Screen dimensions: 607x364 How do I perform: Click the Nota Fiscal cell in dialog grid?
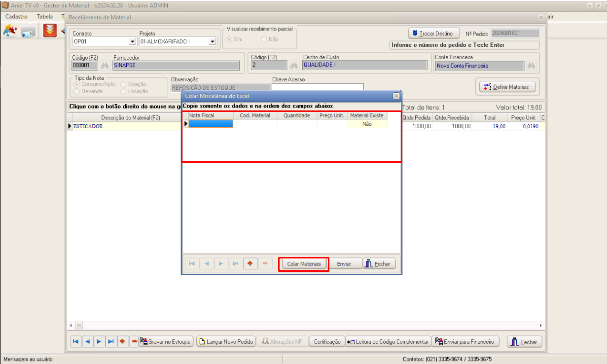[211, 124]
